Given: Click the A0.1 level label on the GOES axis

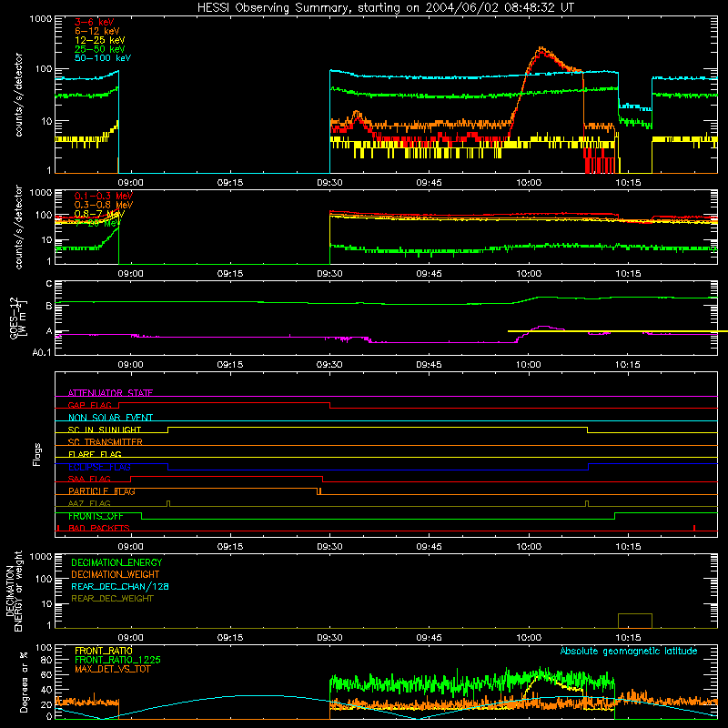Looking at the screenshot, I should (41, 353).
